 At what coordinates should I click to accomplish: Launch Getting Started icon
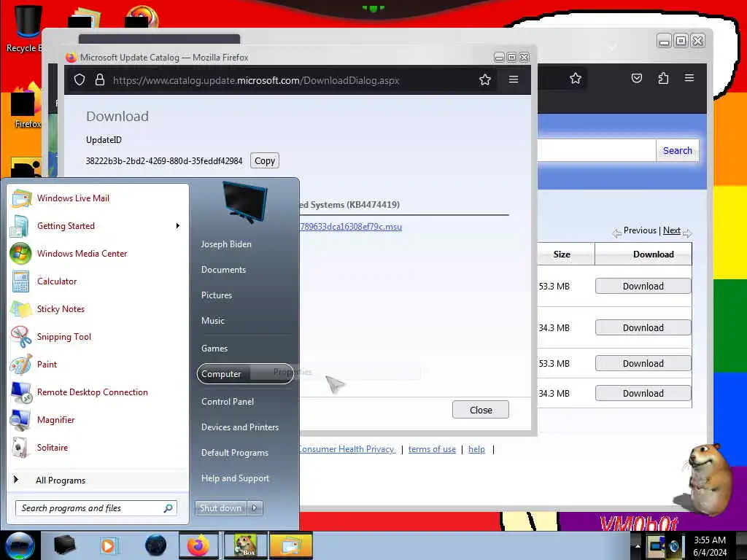point(21,226)
